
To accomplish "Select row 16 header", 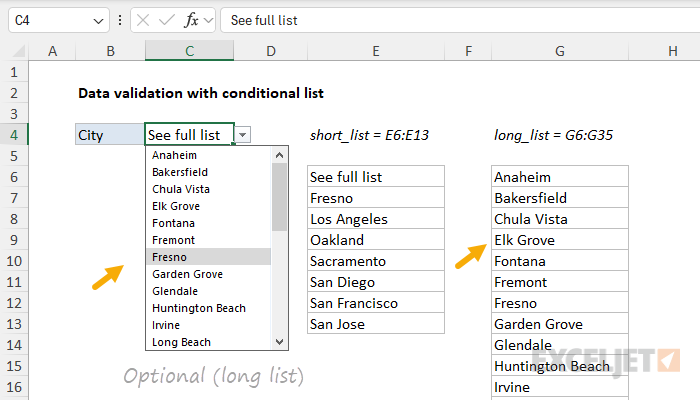I will tap(14, 387).
